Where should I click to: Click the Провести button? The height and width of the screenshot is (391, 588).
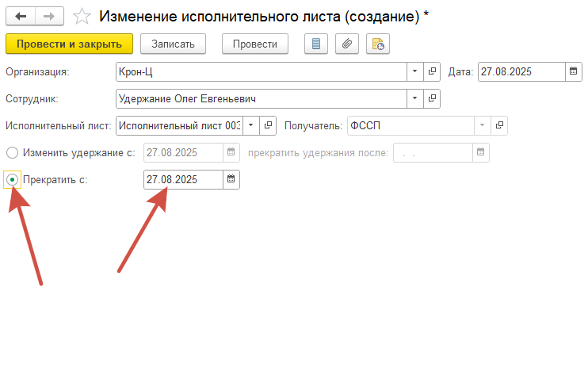[x=254, y=44]
